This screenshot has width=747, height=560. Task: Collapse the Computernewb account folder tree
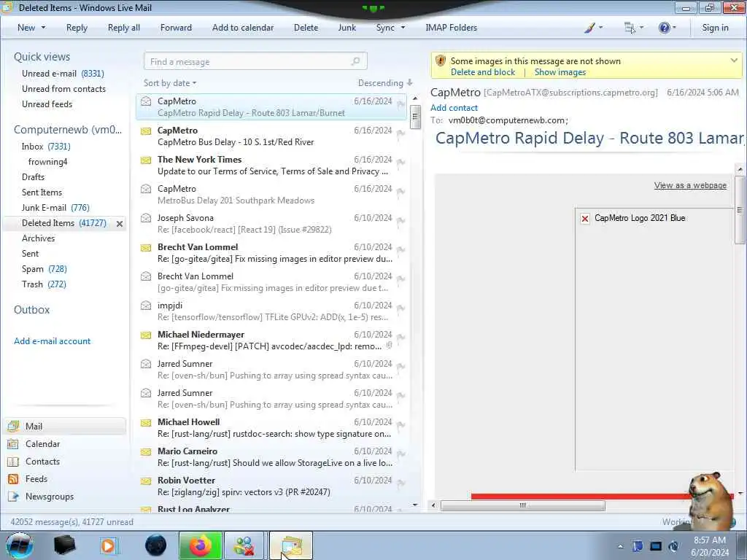(x=68, y=130)
